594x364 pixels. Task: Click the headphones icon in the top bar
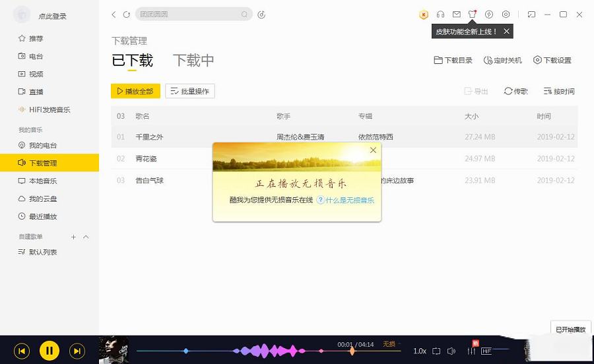(440, 15)
